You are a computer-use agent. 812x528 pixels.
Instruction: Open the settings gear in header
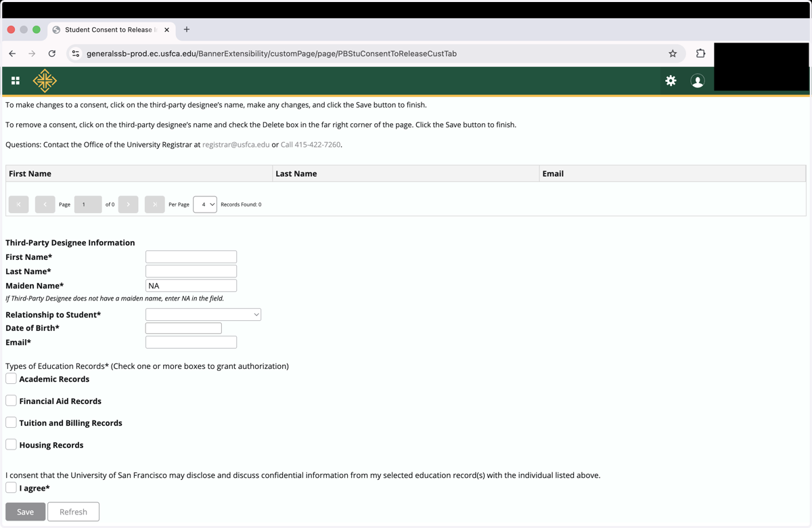point(671,81)
